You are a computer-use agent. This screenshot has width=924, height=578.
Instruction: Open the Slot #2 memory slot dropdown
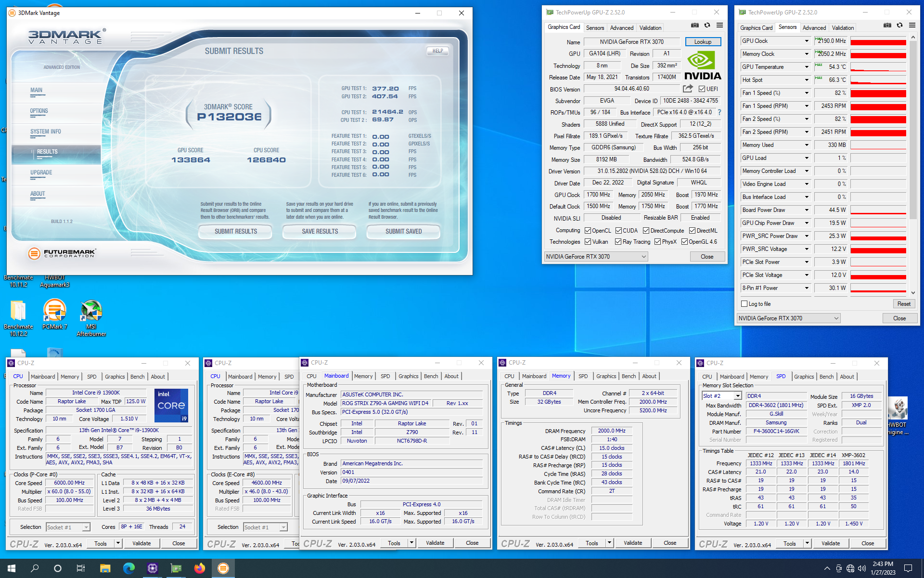(x=737, y=396)
